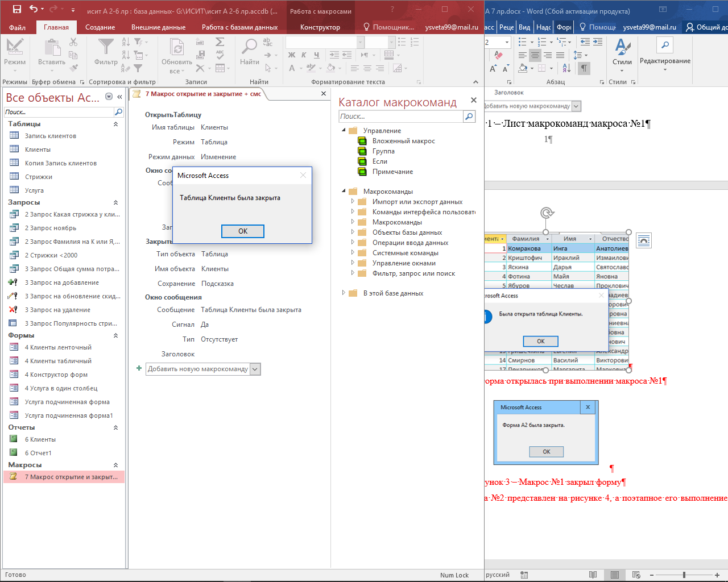Collapse the Запросы group in navigation pane

(115, 202)
